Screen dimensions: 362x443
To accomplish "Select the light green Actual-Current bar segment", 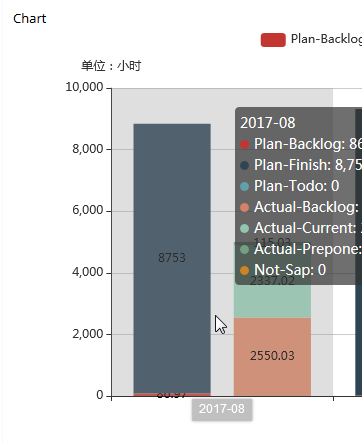I will (272, 301).
